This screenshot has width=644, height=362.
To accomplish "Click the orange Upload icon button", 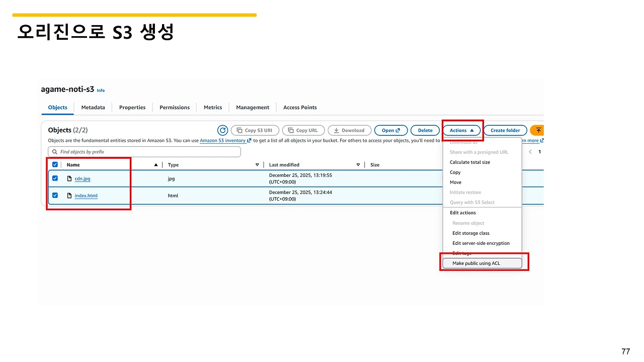I will click(x=537, y=130).
